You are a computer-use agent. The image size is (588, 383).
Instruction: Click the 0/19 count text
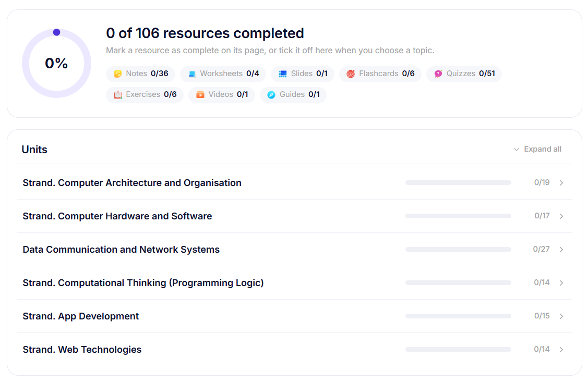click(542, 182)
